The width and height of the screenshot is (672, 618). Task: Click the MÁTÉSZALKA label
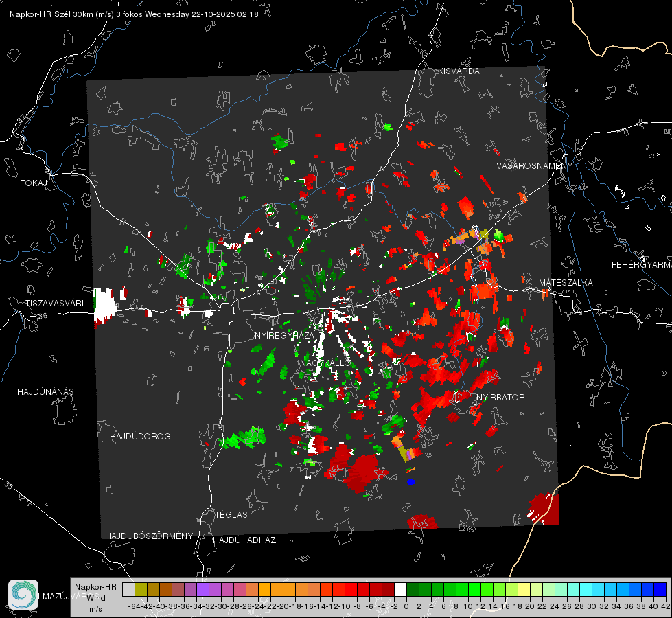point(566,283)
